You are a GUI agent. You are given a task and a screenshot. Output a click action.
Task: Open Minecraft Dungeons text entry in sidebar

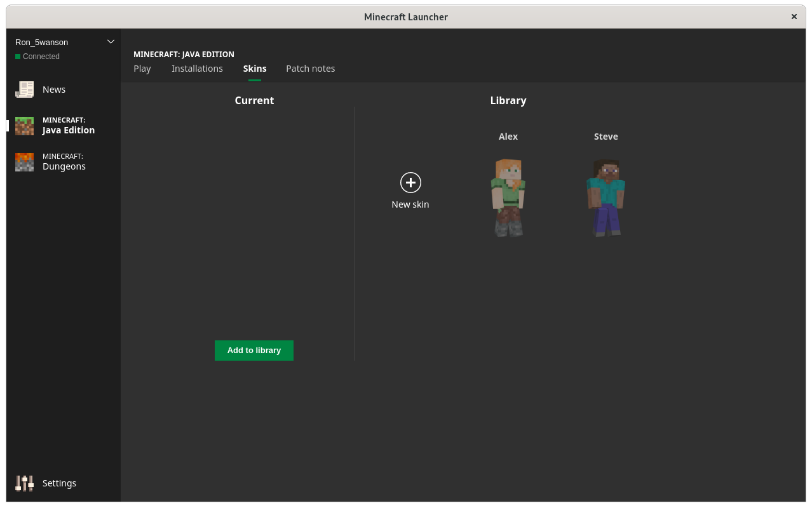[64, 162]
